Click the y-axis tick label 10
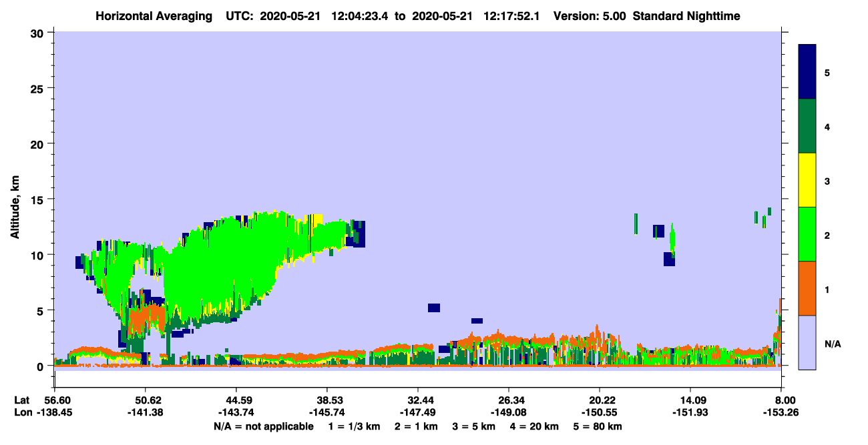The height and width of the screenshot is (445, 868). (x=39, y=255)
